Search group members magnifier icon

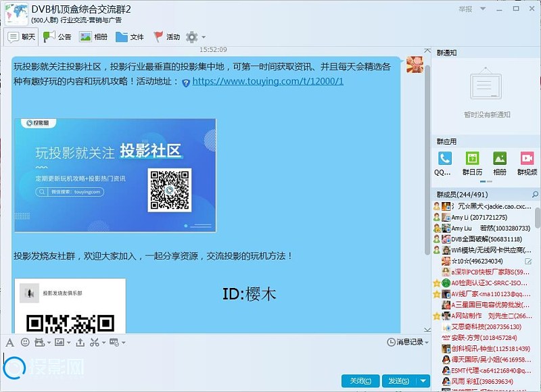(535, 195)
